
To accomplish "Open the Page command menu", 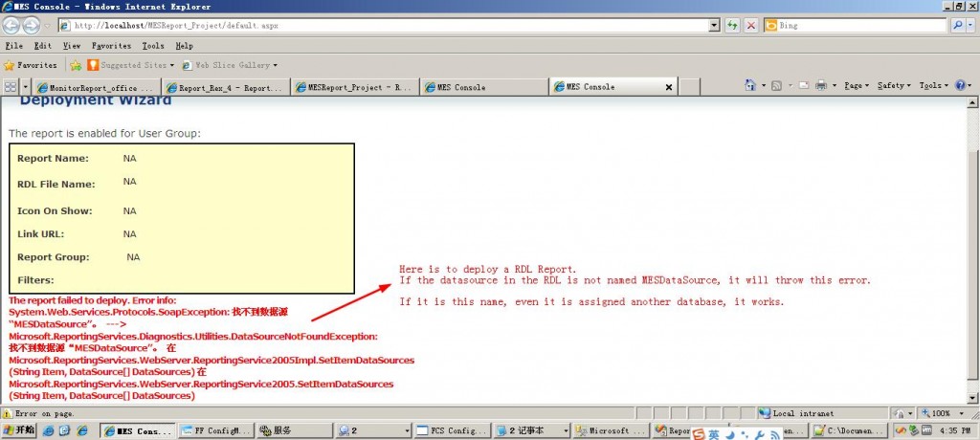I will point(857,86).
